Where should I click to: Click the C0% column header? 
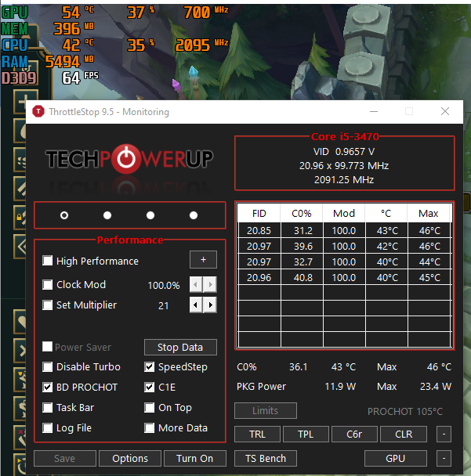[302, 213]
